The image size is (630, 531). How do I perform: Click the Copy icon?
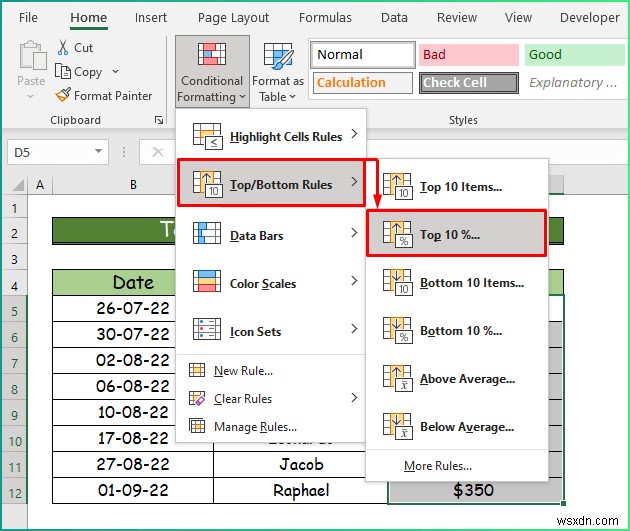[63, 71]
